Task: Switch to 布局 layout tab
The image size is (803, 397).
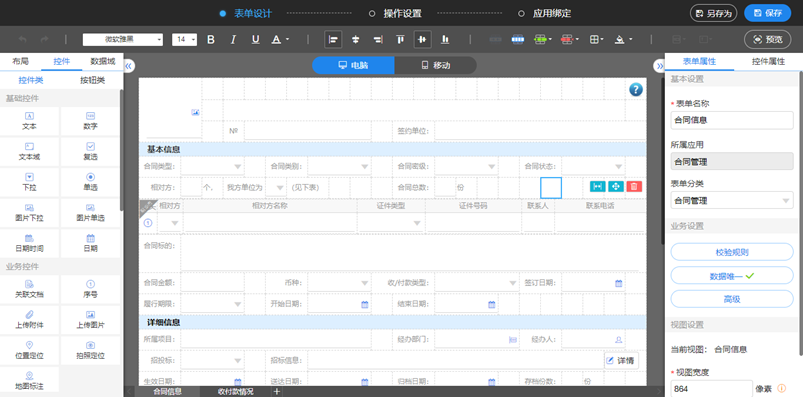Action: coord(21,61)
